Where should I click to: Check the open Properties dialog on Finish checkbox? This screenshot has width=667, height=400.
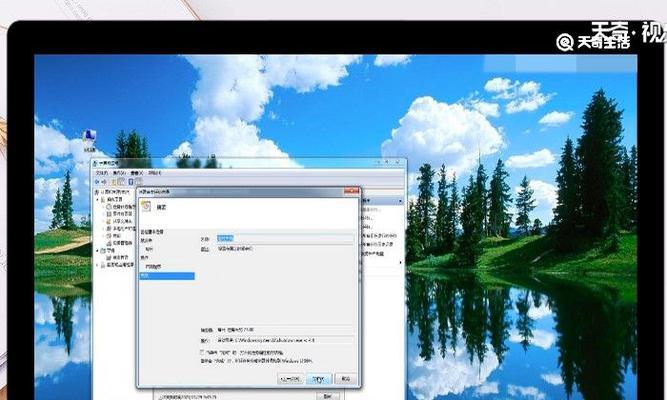pyautogui.click(x=202, y=352)
